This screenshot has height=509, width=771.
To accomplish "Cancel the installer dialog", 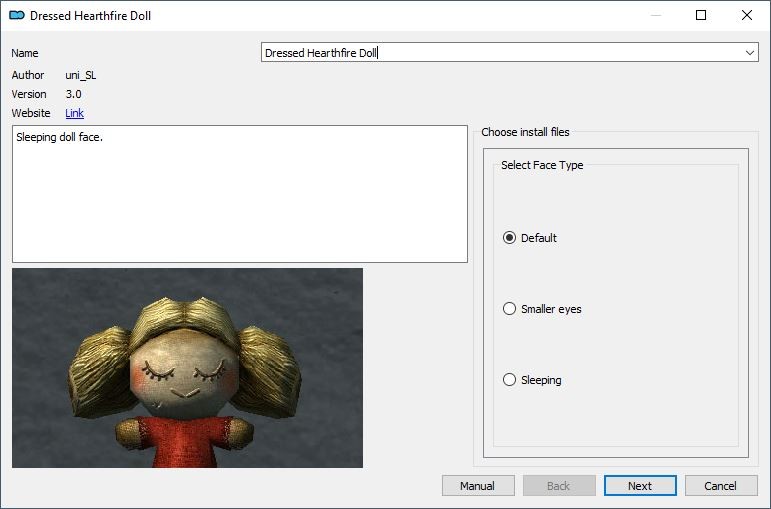I will (720, 486).
